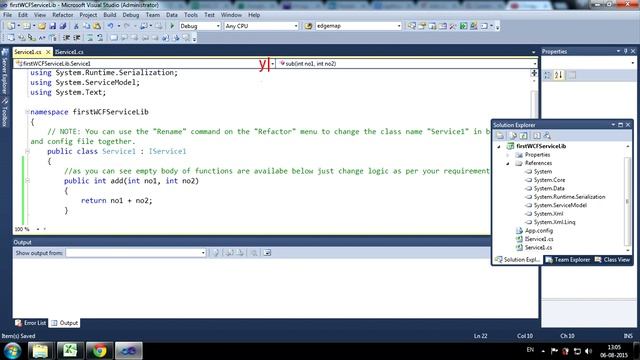Open the sub(int no1, int no2) member dropdown
This screenshot has height=360, width=640.
[407, 64]
